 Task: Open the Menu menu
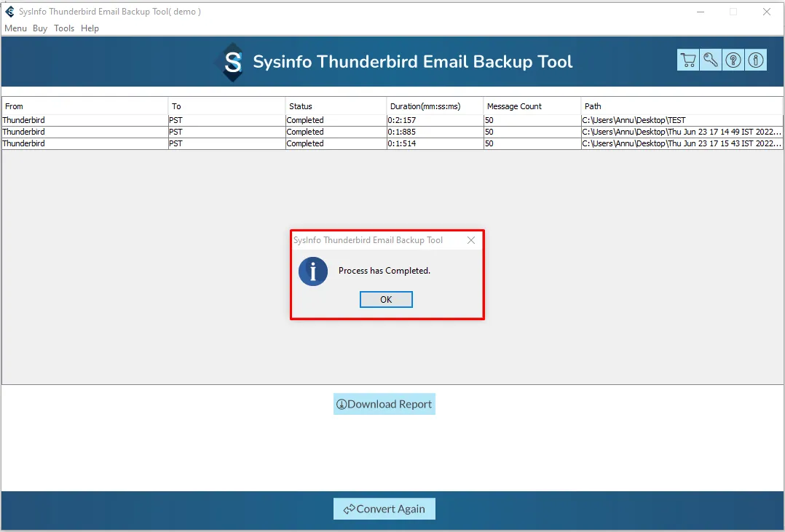point(15,28)
